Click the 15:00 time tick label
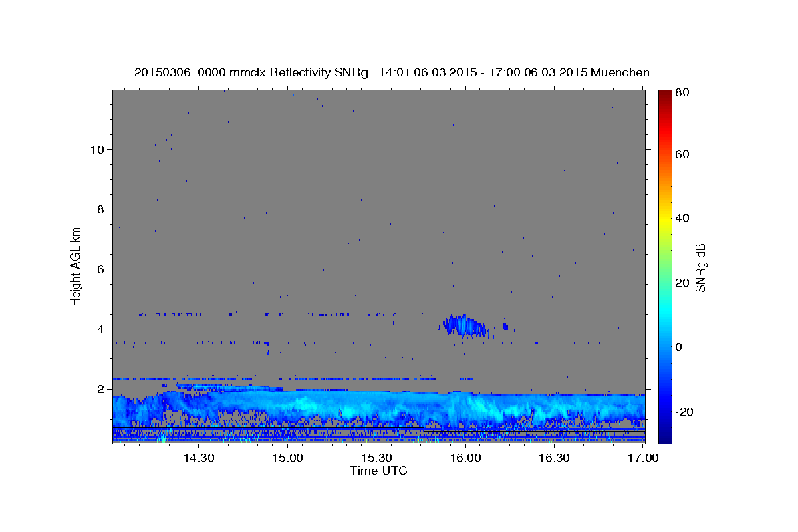Viewport: 798px width, 532px height. click(x=287, y=458)
